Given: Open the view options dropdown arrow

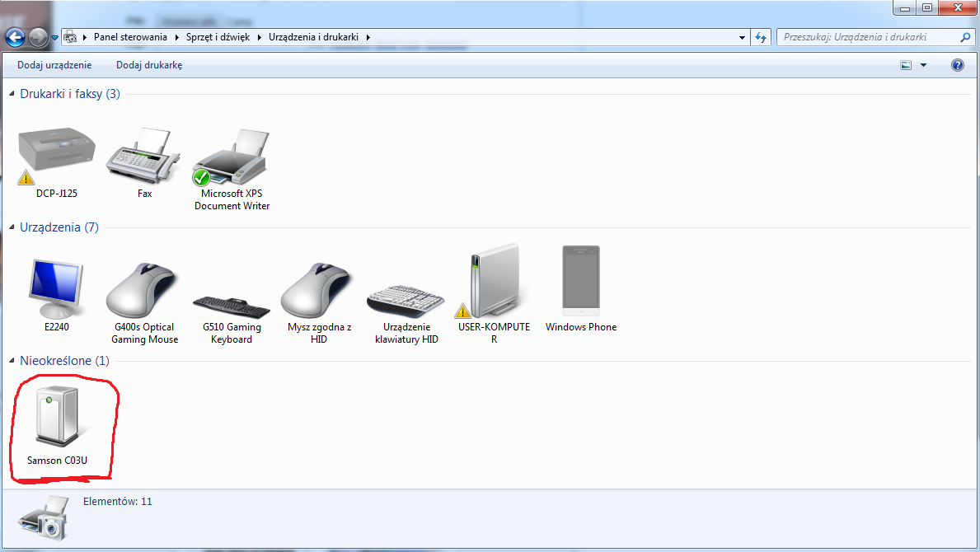Looking at the screenshot, I should (x=923, y=65).
